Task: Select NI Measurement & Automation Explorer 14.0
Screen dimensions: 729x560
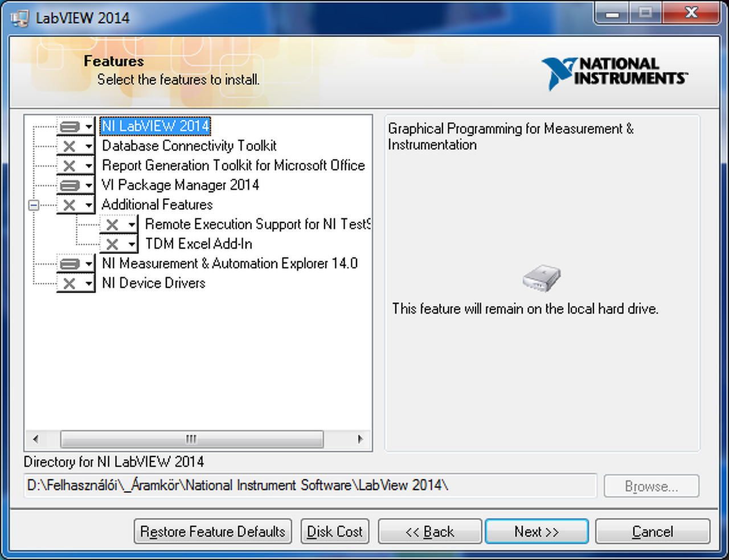Action: pos(230,263)
